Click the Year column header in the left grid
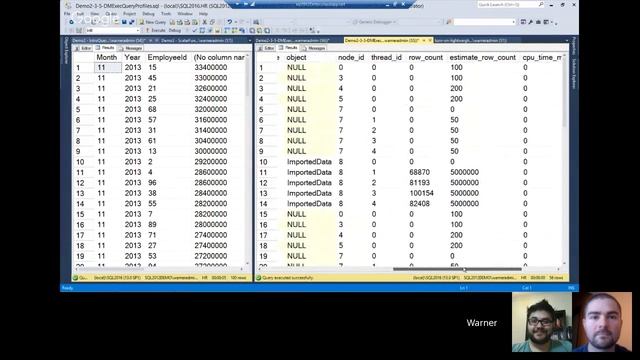The width and height of the screenshot is (640, 360). 132,58
